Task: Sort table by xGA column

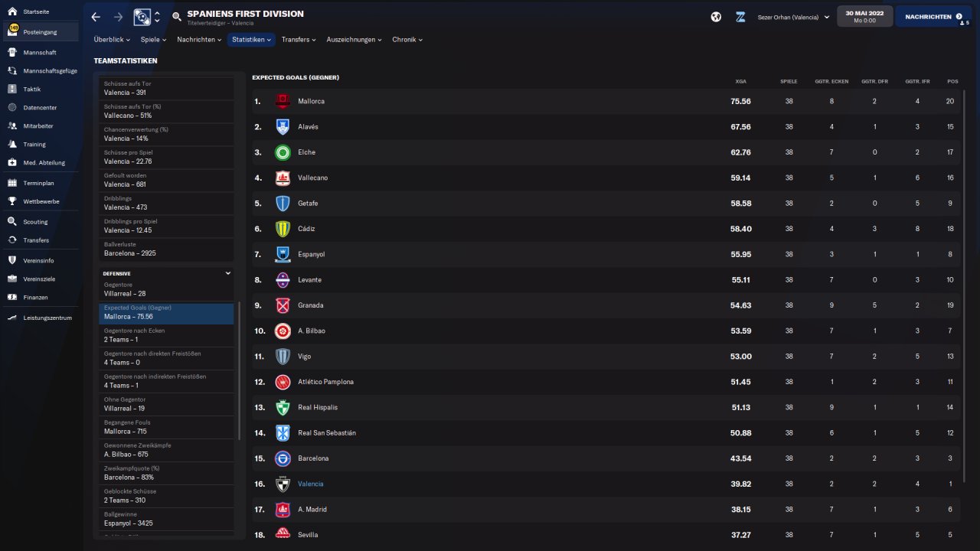Action: [x=740, y=81]
